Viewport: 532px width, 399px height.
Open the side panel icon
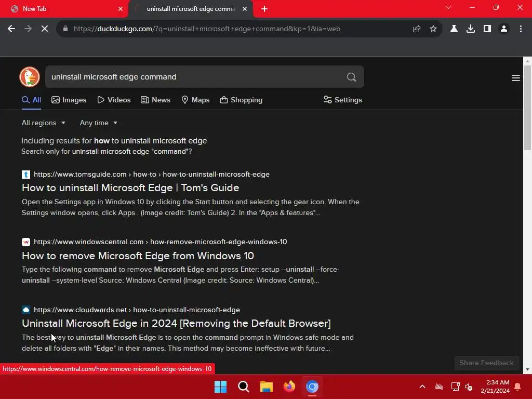pos(487,29)
